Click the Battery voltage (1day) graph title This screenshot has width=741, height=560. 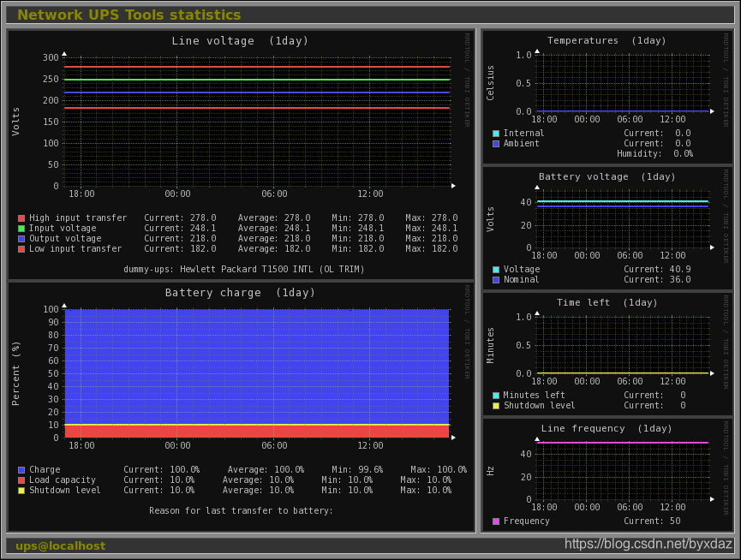coord(607,176)
